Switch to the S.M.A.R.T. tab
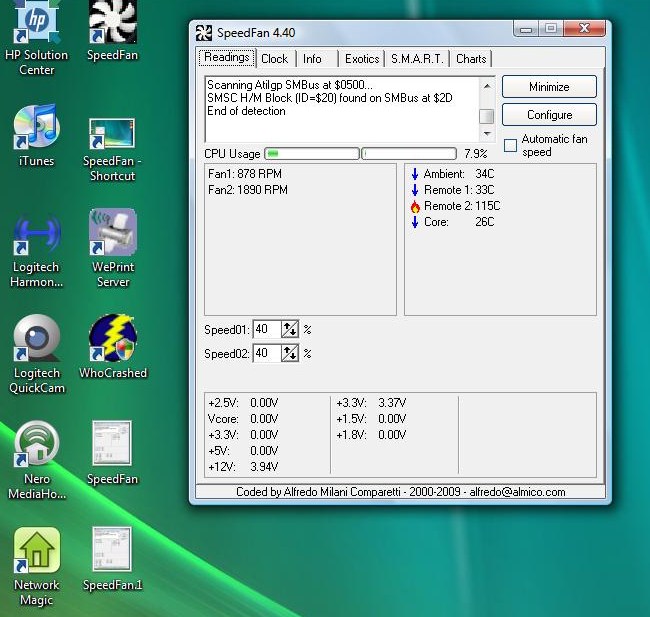The image size is (650, 617). coord(417,59)
